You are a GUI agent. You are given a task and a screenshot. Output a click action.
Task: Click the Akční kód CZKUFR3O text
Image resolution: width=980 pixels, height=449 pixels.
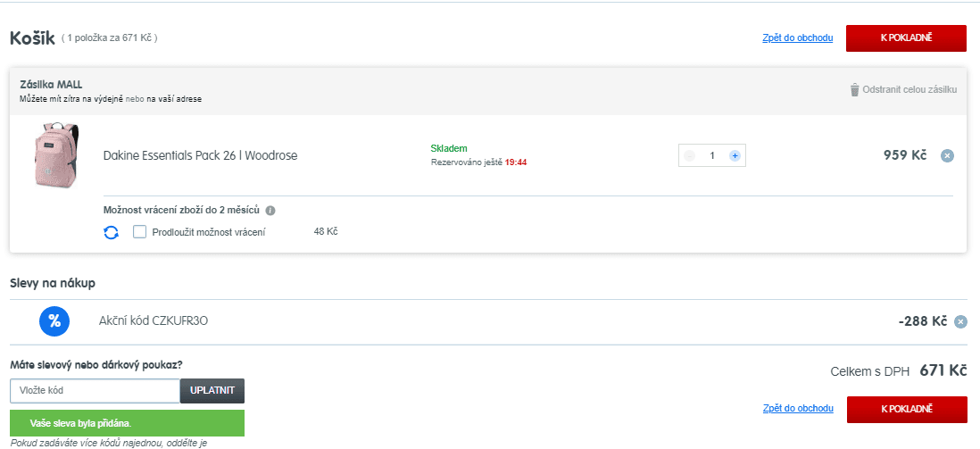[x=154, y=321]
